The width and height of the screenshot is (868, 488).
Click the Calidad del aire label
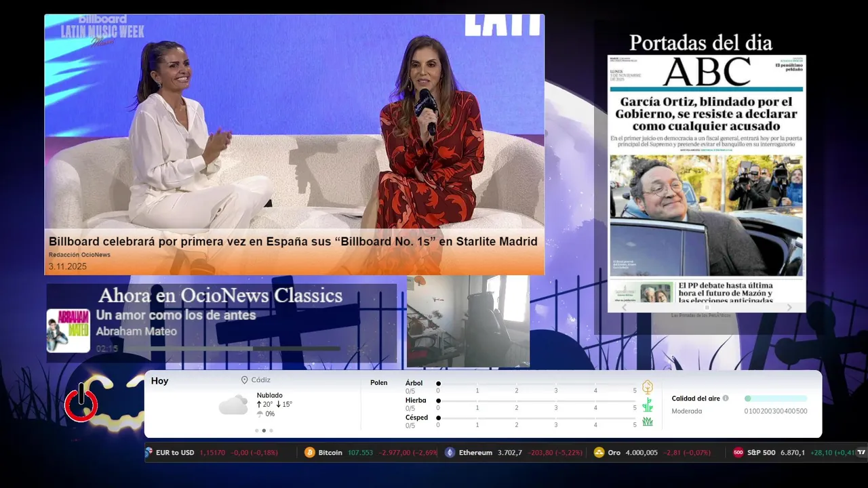696,399
